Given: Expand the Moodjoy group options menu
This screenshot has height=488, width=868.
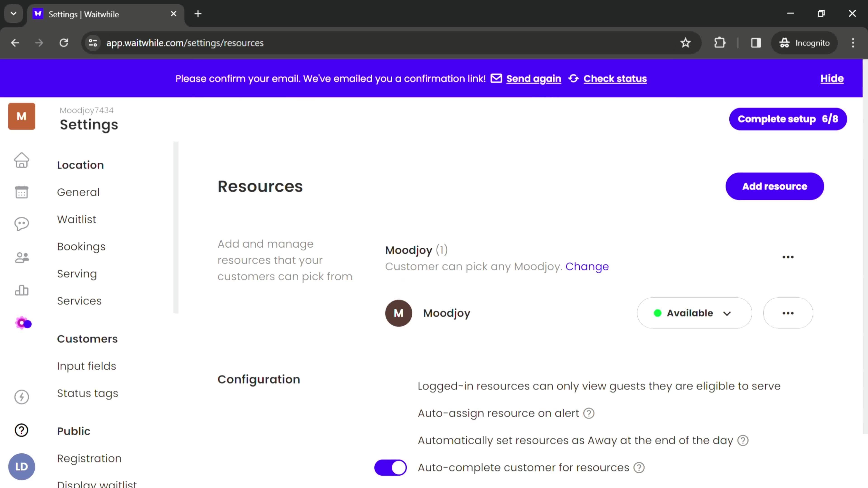Looking at the screenshot, I should click(788, 257).
